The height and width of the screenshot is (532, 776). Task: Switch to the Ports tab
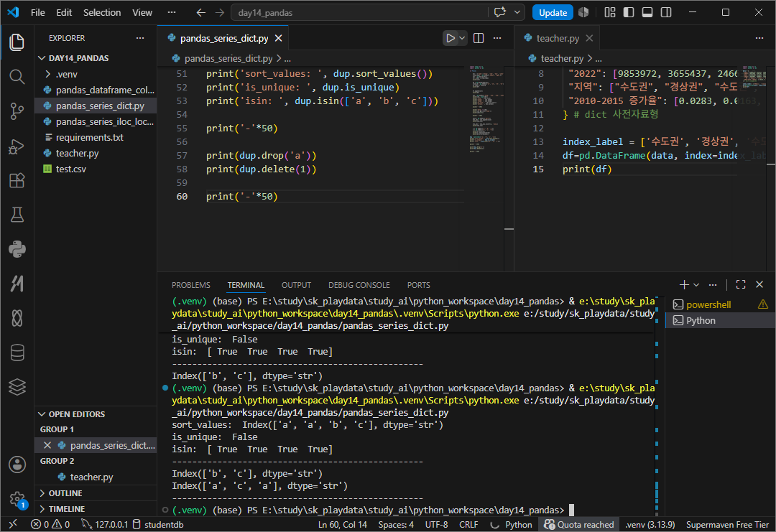[419, 285]
